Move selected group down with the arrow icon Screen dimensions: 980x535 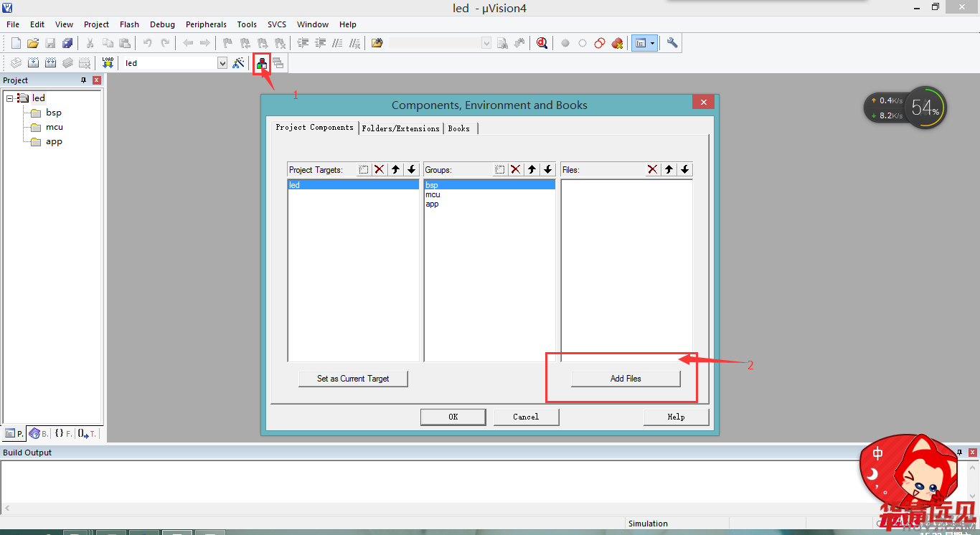point(548,170)
